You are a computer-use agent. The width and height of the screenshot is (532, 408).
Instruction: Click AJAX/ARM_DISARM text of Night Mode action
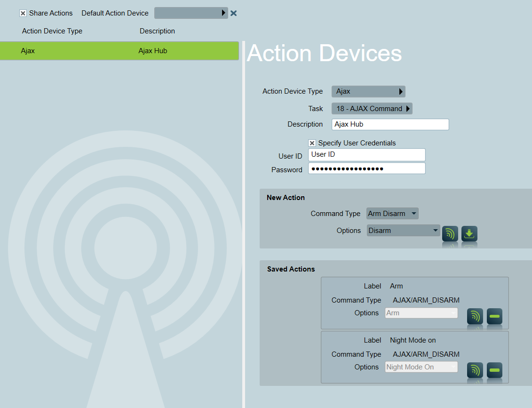click(426, 354)
